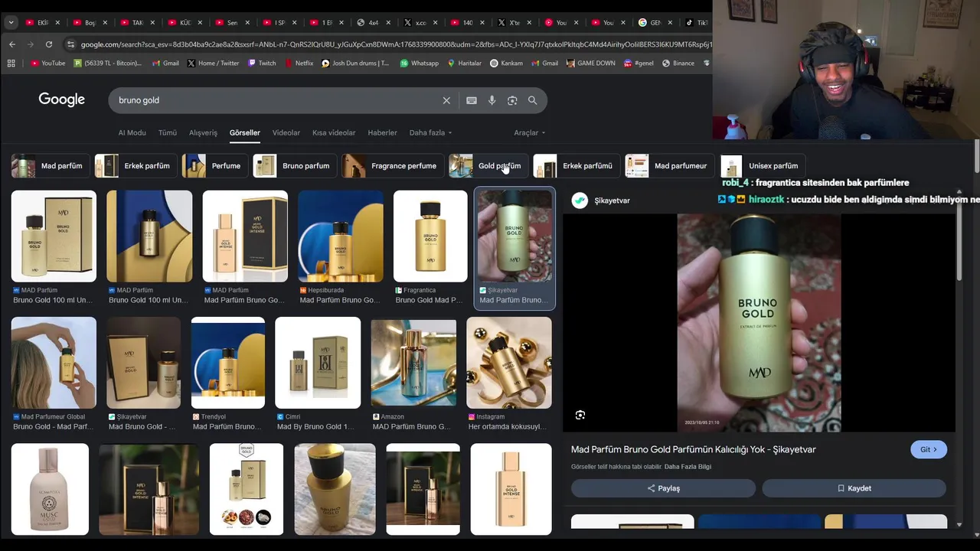Switch to Haberler tab

[x=382, y=132]
